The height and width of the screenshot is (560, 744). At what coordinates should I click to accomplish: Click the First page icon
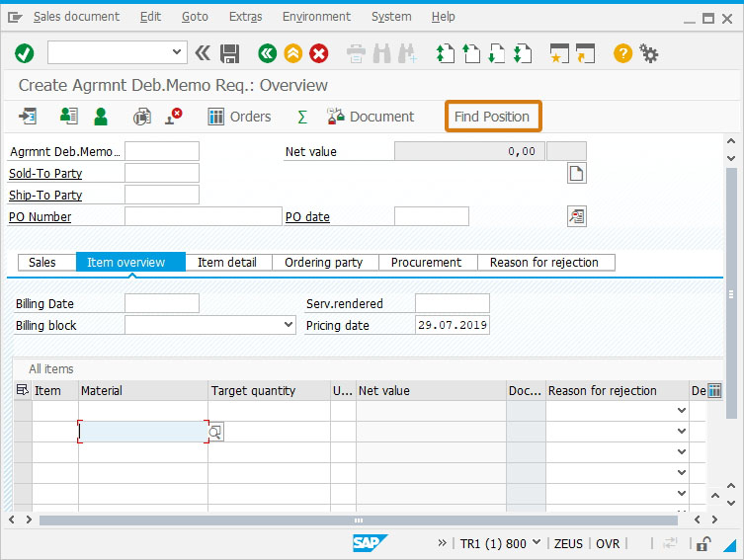click(445, 53)
